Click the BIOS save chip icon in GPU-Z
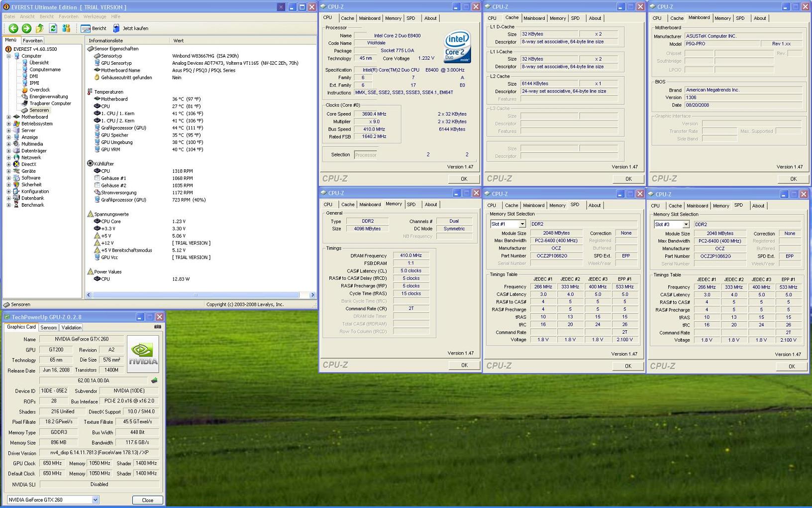812x508 pixels. coord(154,381)
